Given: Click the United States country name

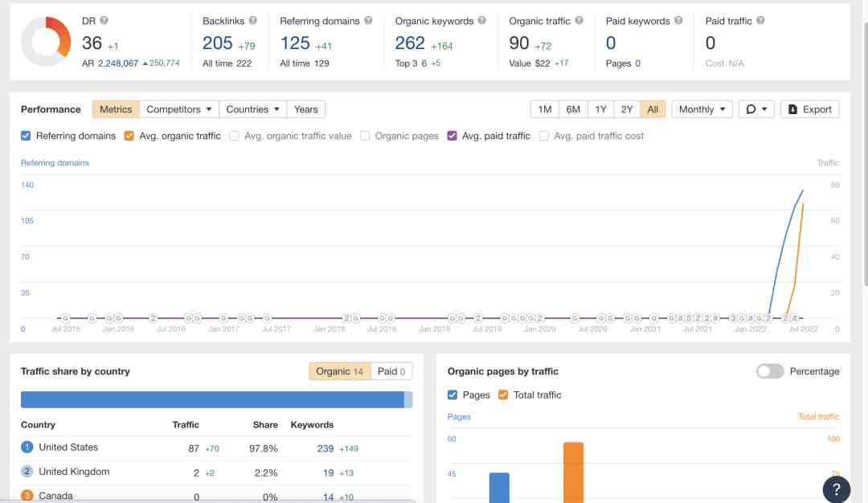Looking at the screenshot, I should pyautogui.click(x=68, y=447).
